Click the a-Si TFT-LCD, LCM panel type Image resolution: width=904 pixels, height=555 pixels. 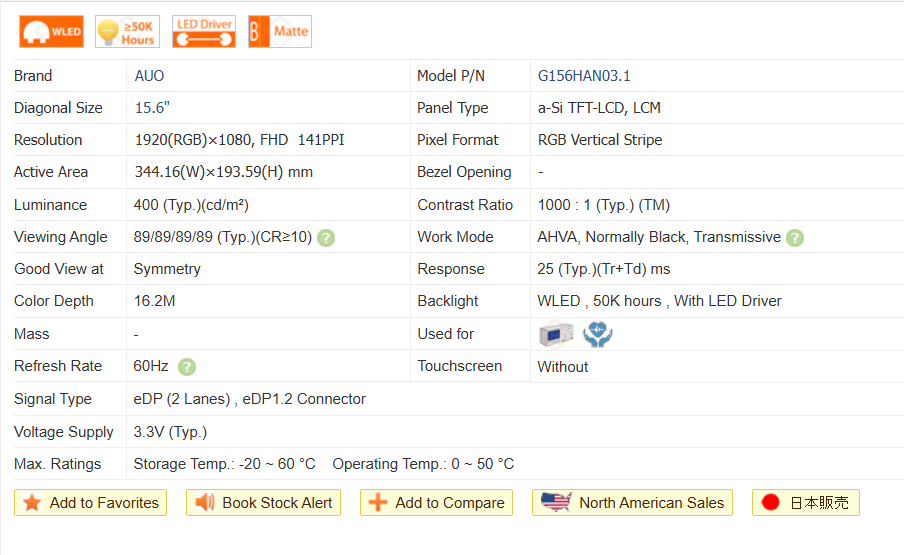tap(599, 108)
